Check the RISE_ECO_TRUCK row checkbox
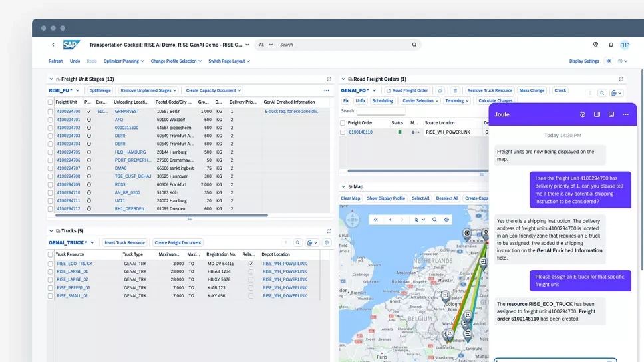Screen dimensions: 644x362 tap(50, 264)
